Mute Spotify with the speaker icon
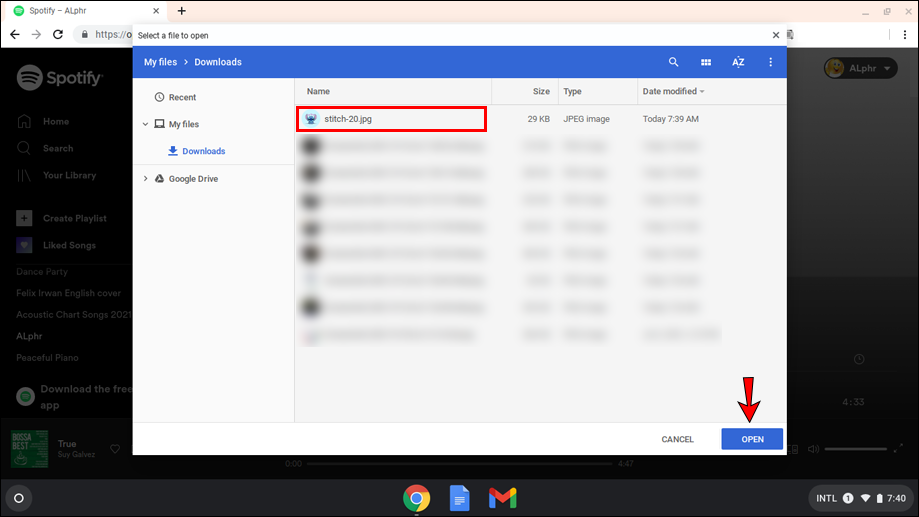Viewport: 919px width, 517px height. [x=814, y=449]
